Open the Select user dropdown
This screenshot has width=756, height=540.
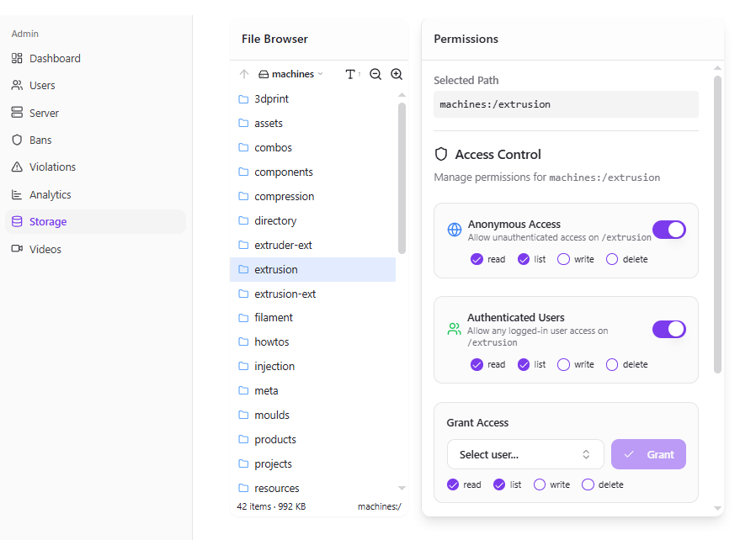524,454
